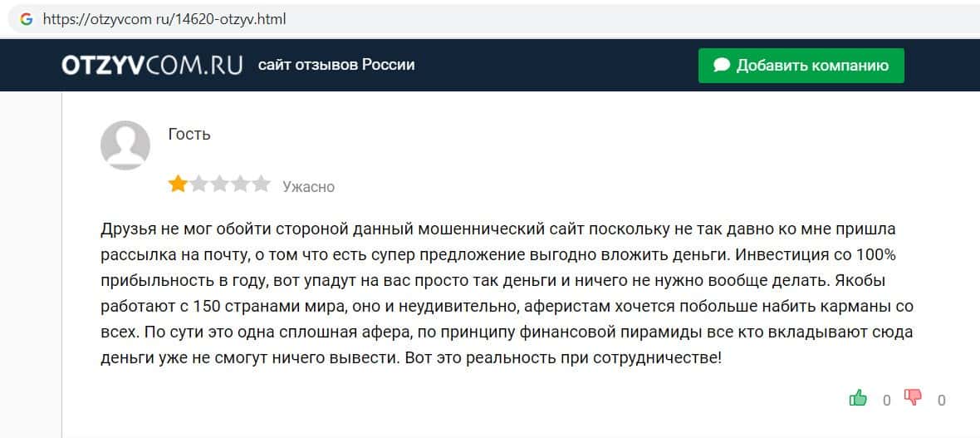
Task: Click the speech bubble icon on the green button
Action: pyautogui.click(x=722, y=65)
